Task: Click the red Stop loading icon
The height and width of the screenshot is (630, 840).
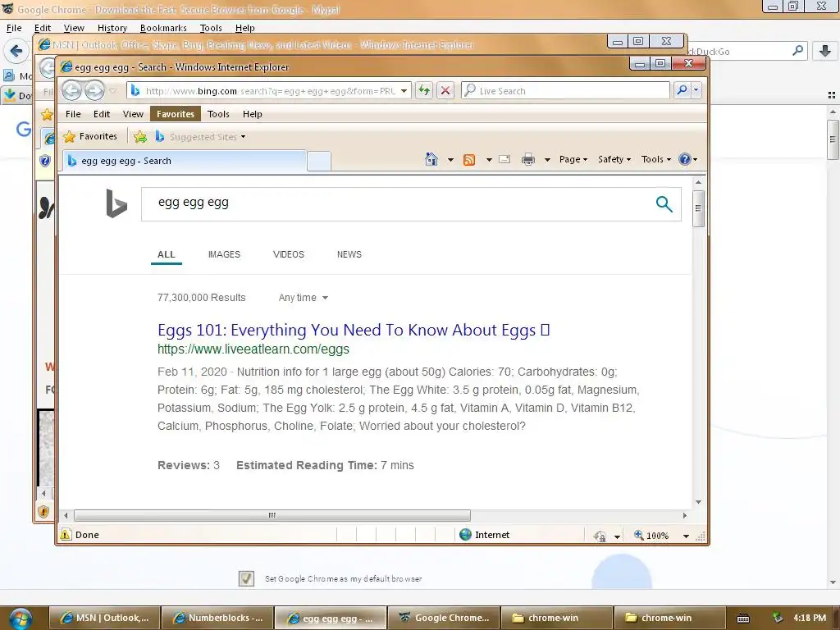Action: coord(445,90)
